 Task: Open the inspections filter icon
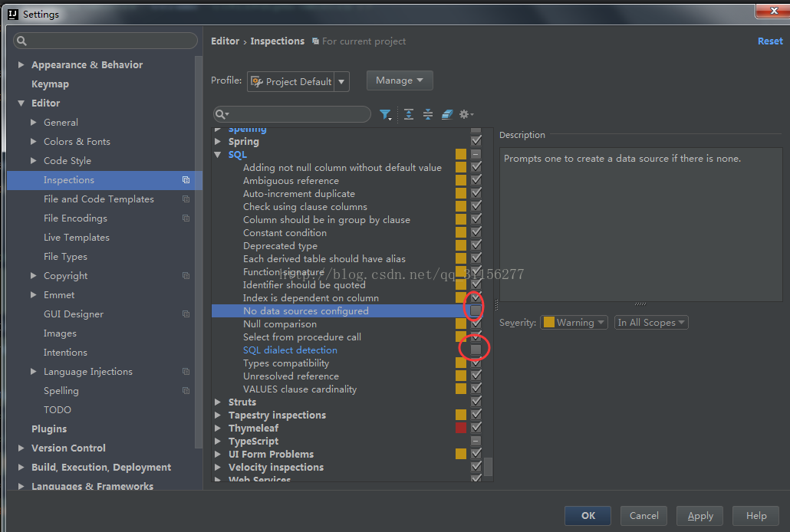coord(385,114)
